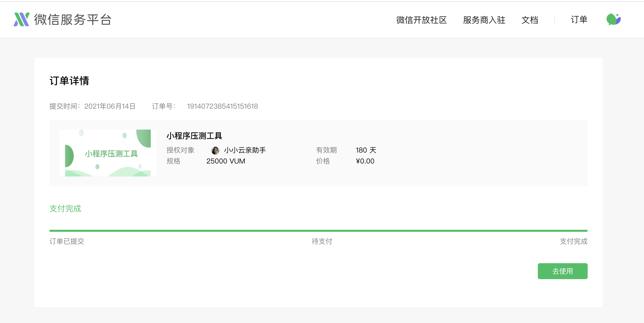Viewport: 644px width, 323px height.
Task: Click the 授权对象 field label
Action: [x=180, y=150]
